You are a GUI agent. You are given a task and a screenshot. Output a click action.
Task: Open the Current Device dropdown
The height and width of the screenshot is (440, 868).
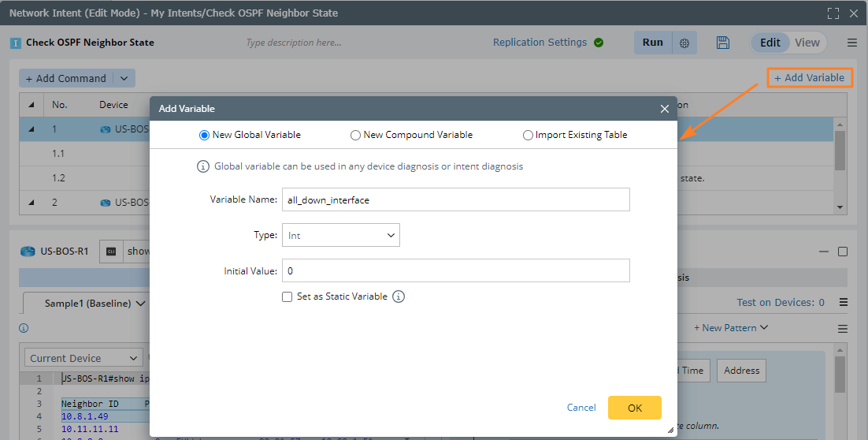coord(83,359)
